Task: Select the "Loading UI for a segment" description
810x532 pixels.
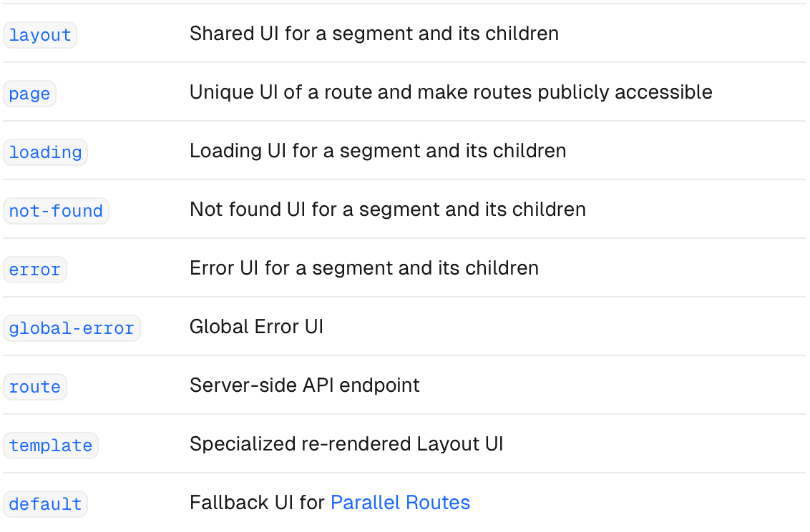Action: 377,151
